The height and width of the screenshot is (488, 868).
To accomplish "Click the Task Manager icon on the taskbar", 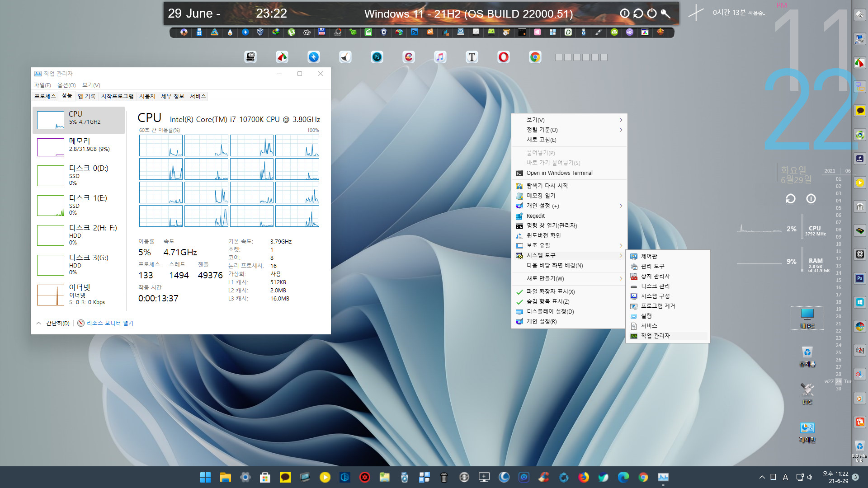I will [x=663, y=477].
